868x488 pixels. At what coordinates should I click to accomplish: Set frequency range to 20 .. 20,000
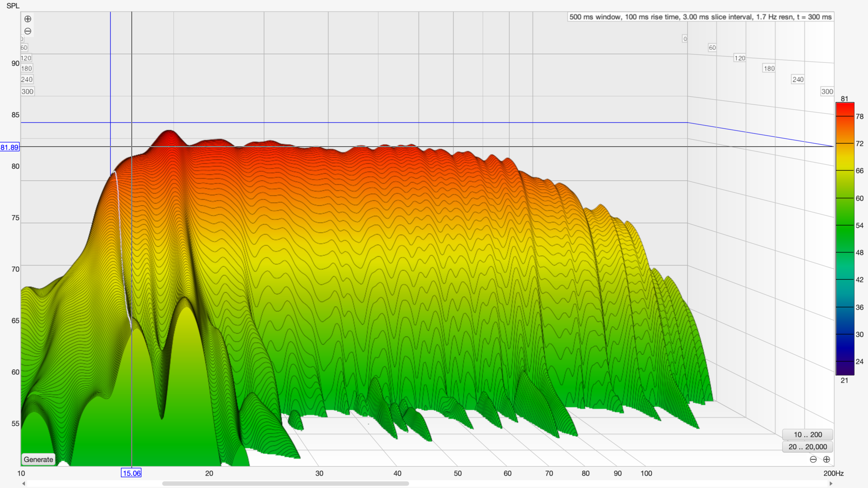tap(807, 447)
